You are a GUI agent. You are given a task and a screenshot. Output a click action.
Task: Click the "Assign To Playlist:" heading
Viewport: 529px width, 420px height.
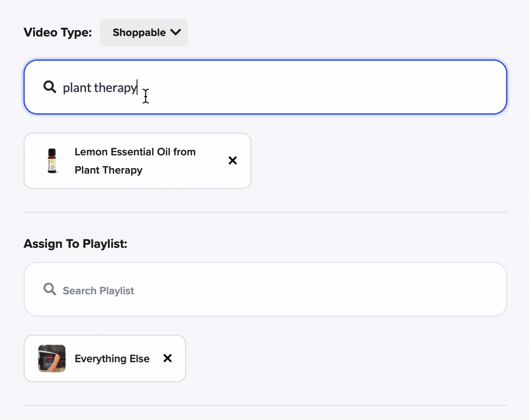[75, 244]
